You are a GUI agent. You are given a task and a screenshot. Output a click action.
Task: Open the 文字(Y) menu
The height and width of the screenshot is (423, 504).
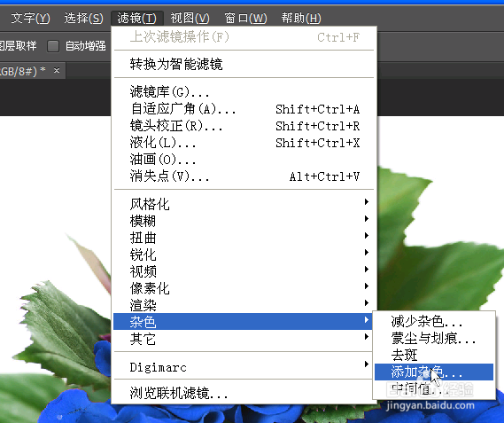point(30,18)
